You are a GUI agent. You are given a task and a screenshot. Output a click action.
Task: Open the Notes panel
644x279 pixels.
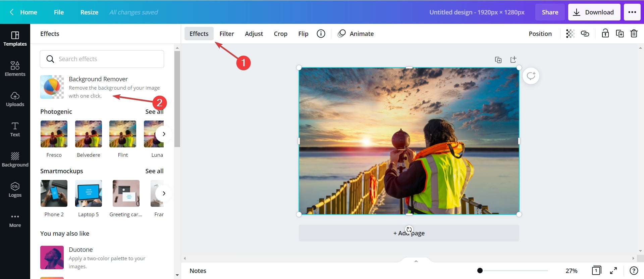pos(198,271)
